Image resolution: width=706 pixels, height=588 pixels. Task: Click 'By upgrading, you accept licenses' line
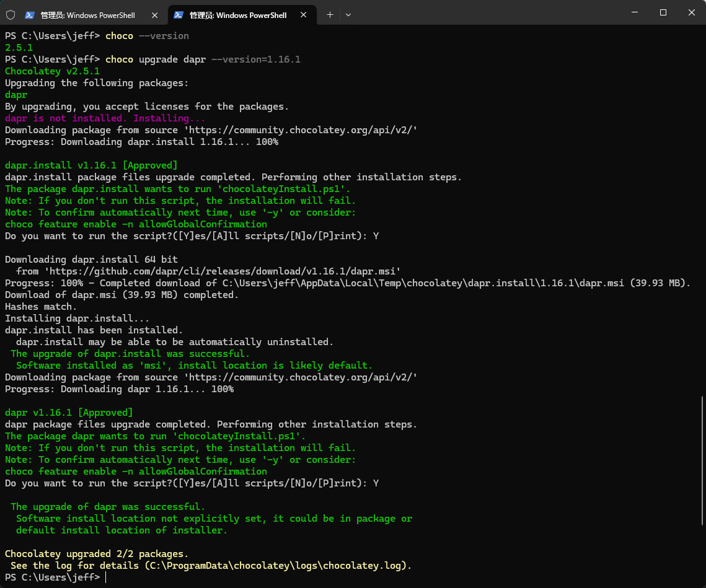pos(147,107)
